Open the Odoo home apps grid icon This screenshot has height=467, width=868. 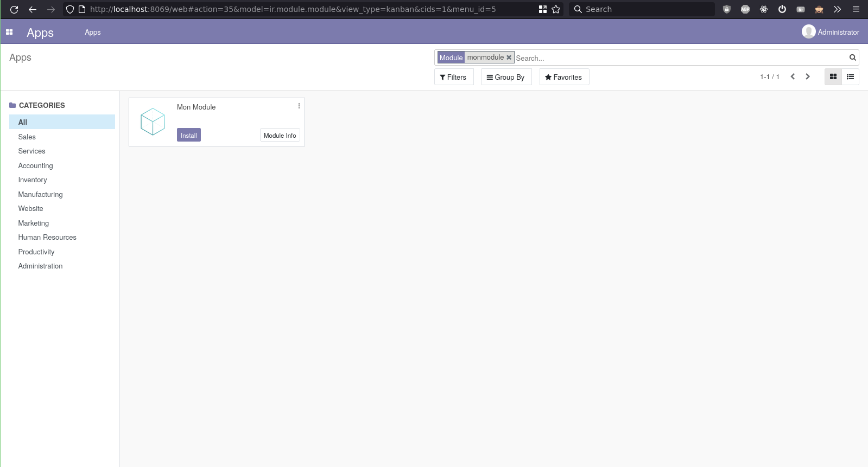pyautogui.click(x=9, y=33)
